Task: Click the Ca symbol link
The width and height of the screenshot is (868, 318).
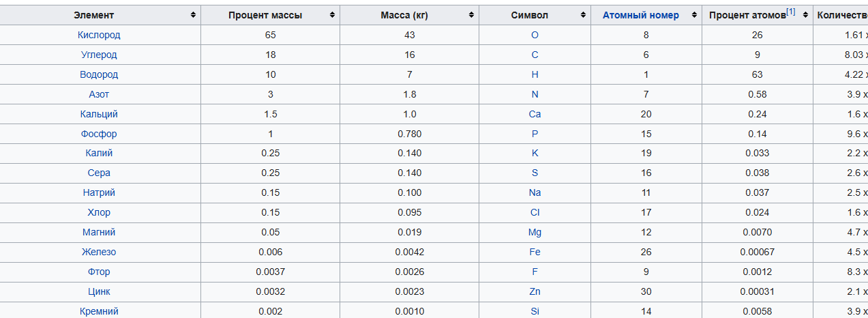Action: pyautogui.click(x=535, y=114)
